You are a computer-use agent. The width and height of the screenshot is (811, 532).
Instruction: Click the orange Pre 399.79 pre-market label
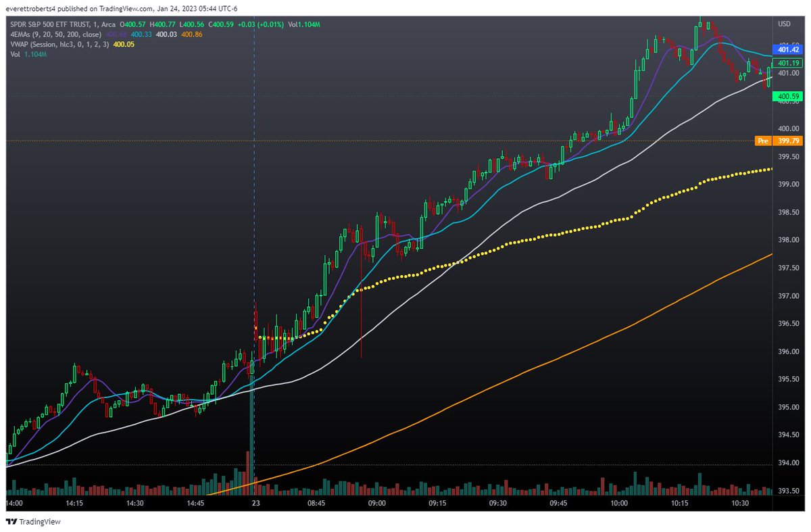[x=779, y=141]
